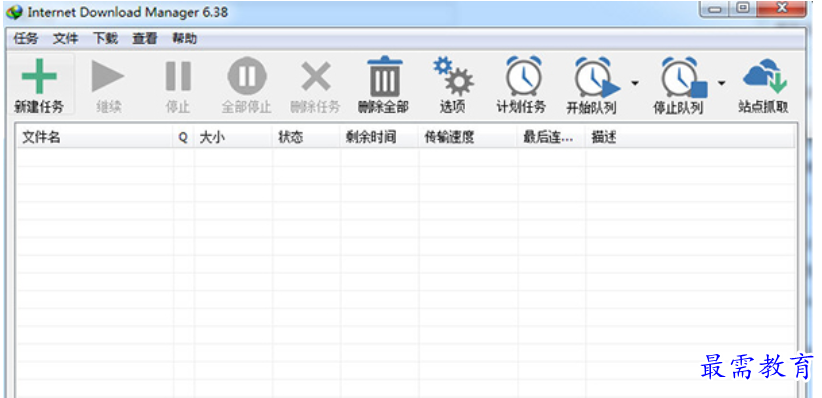The height and width of the screenshot is (398, 822).
Task: Click the 删除全部 trash can icon
Action: tap(385, 76)
